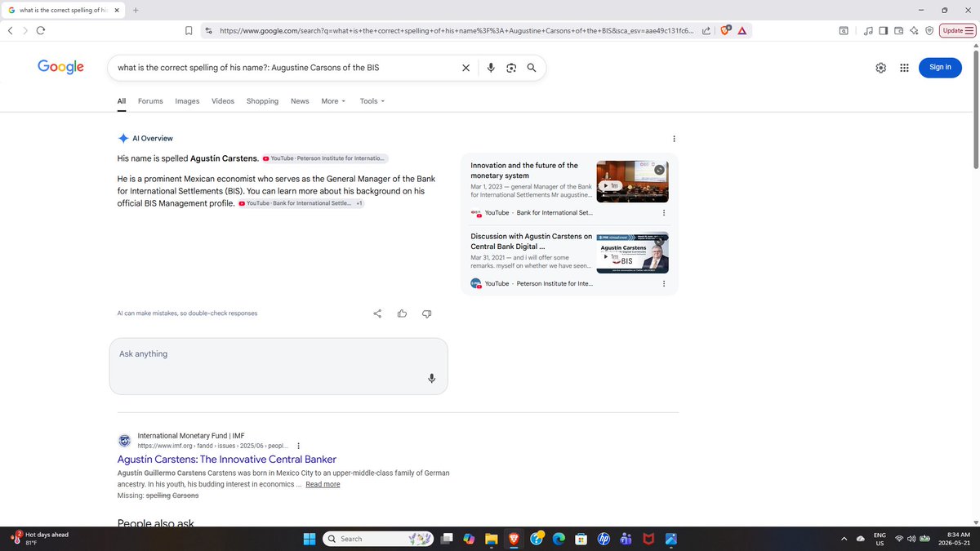Open the tab search icon in the toolbar

(844, 30)
